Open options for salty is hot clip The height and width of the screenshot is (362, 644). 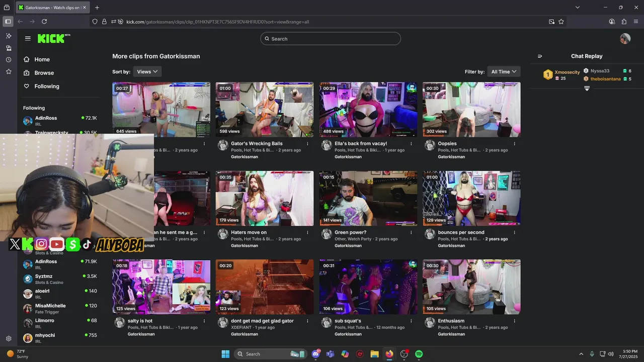(204, 321)
